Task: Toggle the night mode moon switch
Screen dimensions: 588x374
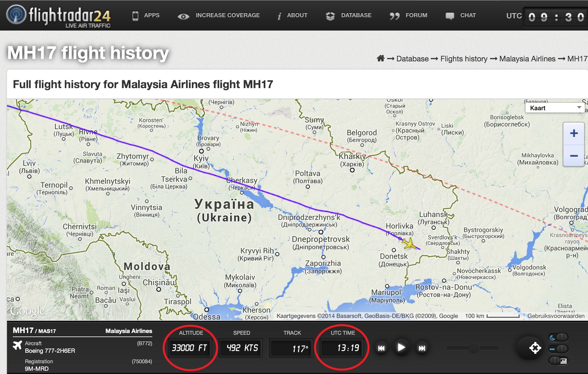Action: pos(558,337)
